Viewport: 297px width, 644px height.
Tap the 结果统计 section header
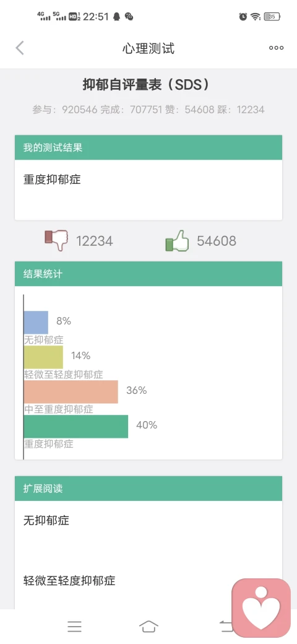pos(148,274)
